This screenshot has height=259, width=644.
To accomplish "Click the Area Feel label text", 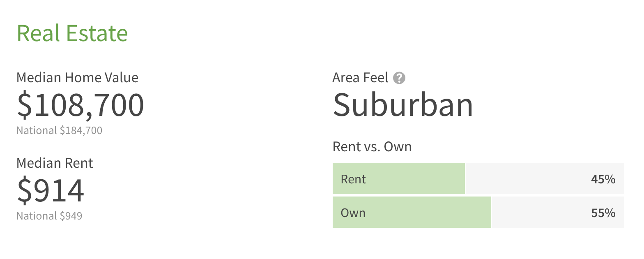I will point(360,77).
